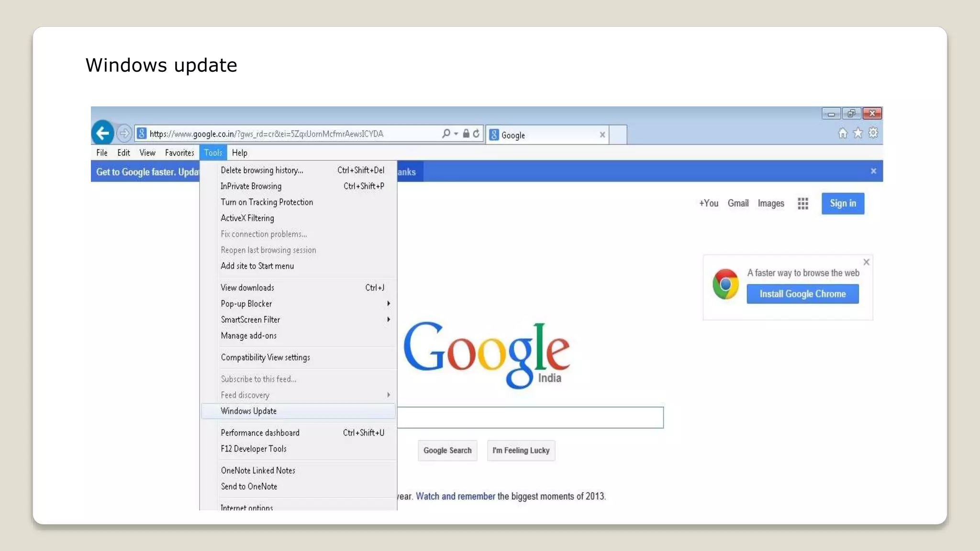Click the blue Sign in button
Screen dimensions: 980x551
(x=843, y=203)
